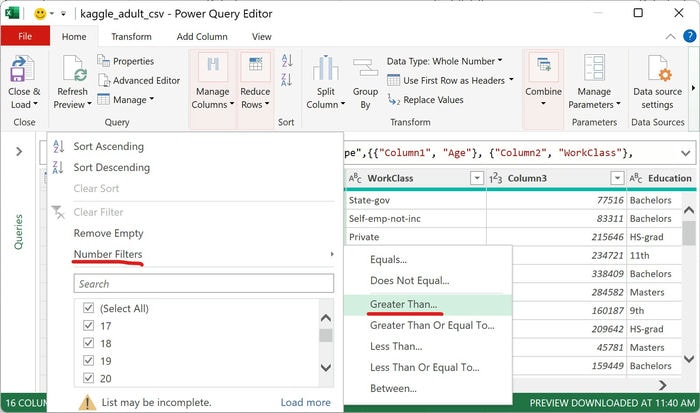Open Customize Quick Access Toolbar dropdown
Screen dimensions: 700x413
click(63, 14)
